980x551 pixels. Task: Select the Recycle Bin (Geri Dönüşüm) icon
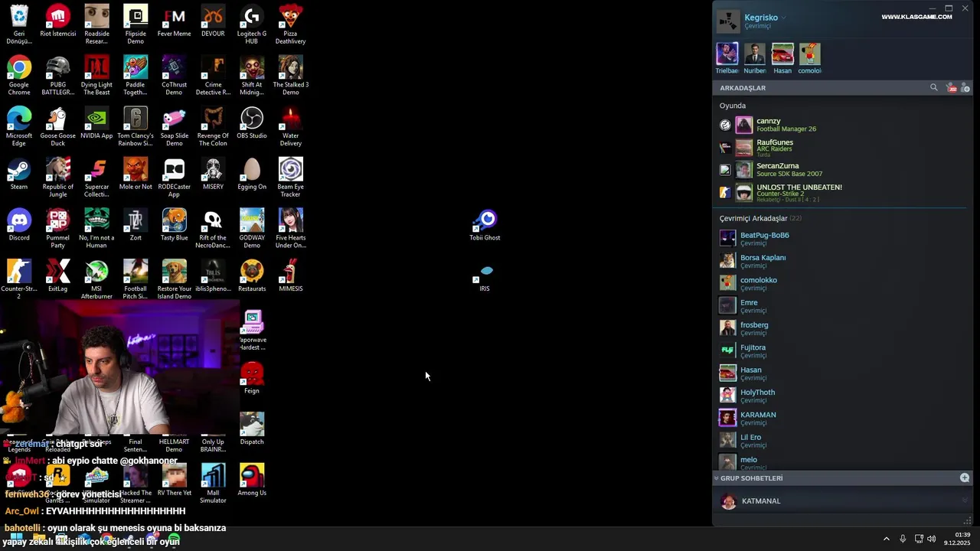point(19,24)
